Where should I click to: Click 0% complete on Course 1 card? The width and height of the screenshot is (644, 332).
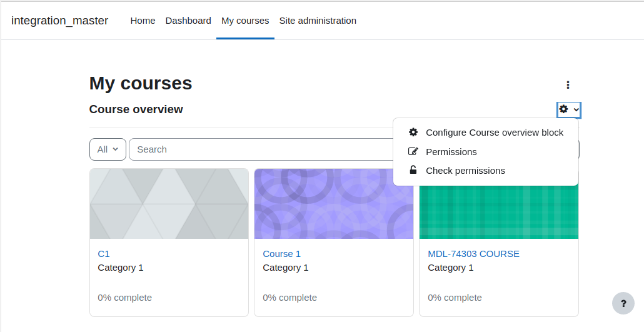click(290, 298)
